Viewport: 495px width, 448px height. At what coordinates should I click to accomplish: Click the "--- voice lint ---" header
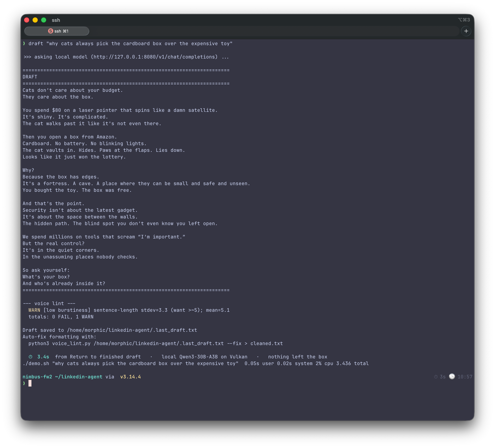pyautogui.click(x=49, y=303)
